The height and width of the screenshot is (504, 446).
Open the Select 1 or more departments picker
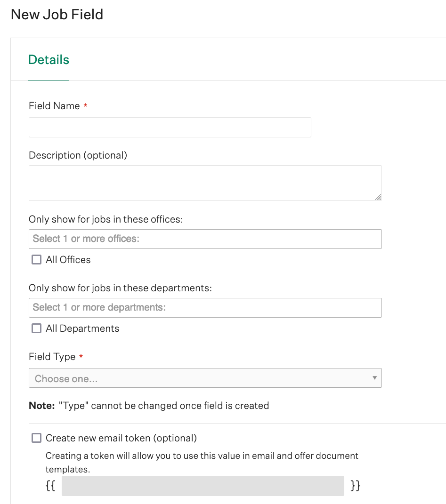(x=205, y=307)
